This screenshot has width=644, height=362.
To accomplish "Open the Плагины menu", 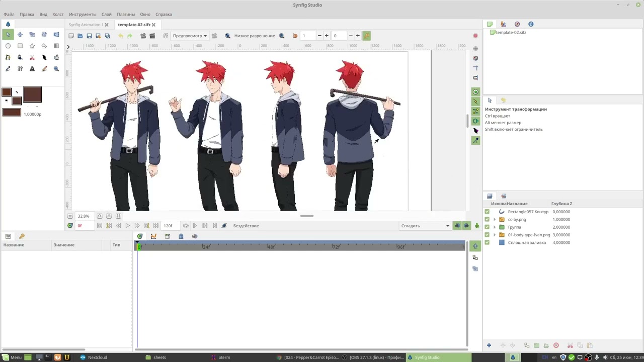I will [x=126, y=14].
